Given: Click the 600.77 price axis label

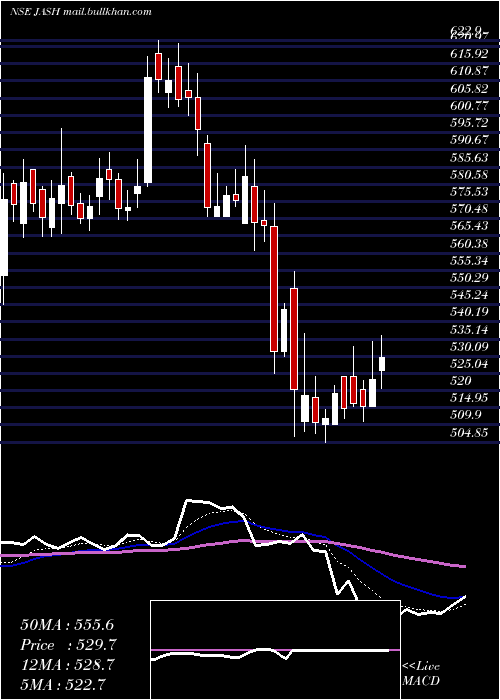Looking at the screenshot, I should pos(468,105).
